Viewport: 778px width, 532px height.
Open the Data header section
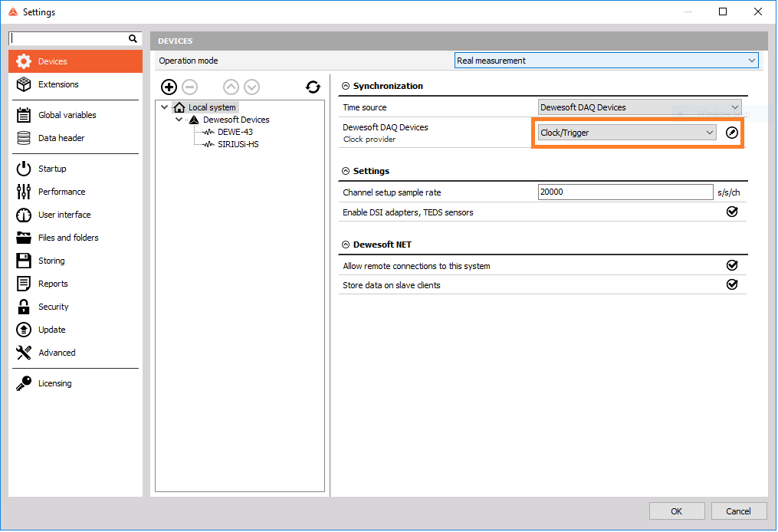(x=75, y=138)
